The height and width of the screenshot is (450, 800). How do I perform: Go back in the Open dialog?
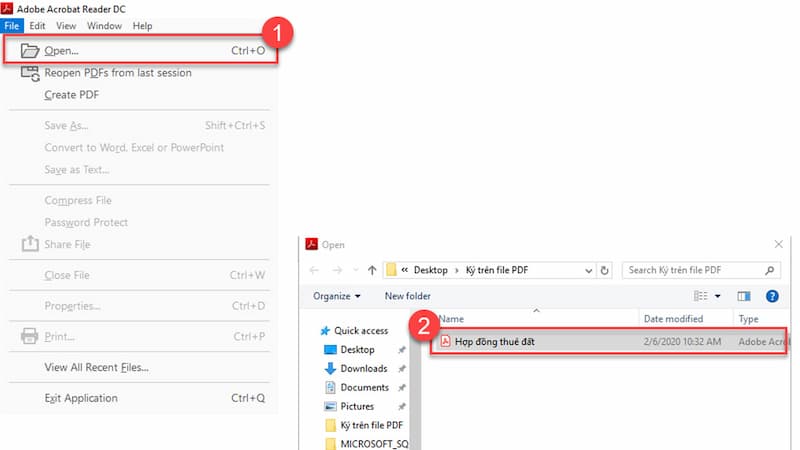pos(314,270)
